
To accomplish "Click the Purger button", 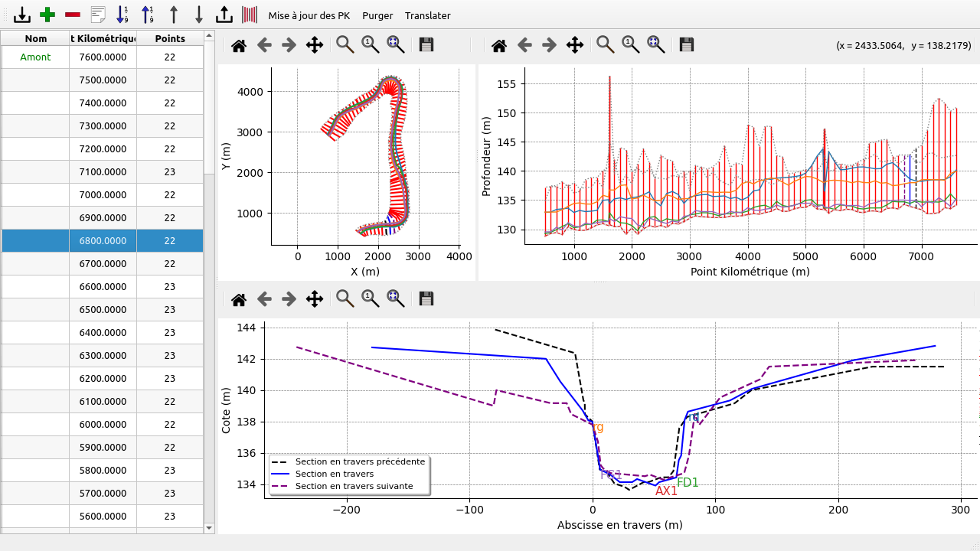I will tap(377, 15).
